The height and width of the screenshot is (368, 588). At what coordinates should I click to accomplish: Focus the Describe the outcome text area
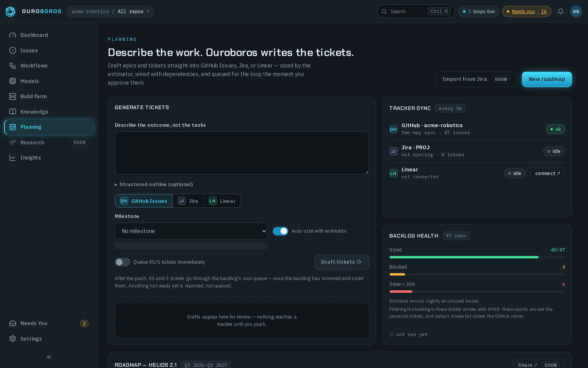tap(242, 153)
